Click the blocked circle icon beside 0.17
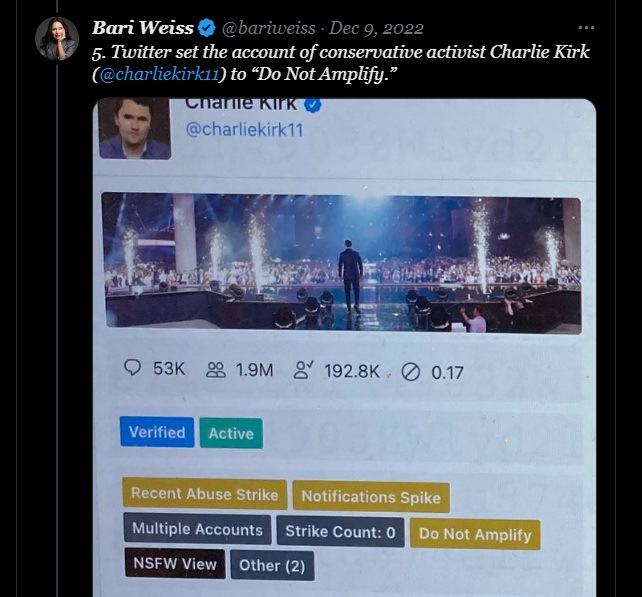Viewport: 642px width, 597px height. pos(410,371)
